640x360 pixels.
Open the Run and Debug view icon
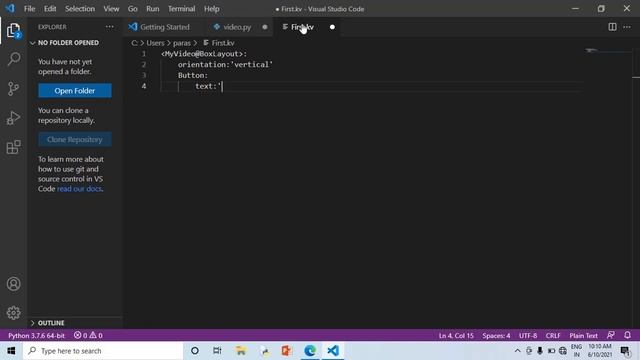(x=13, y=118)
